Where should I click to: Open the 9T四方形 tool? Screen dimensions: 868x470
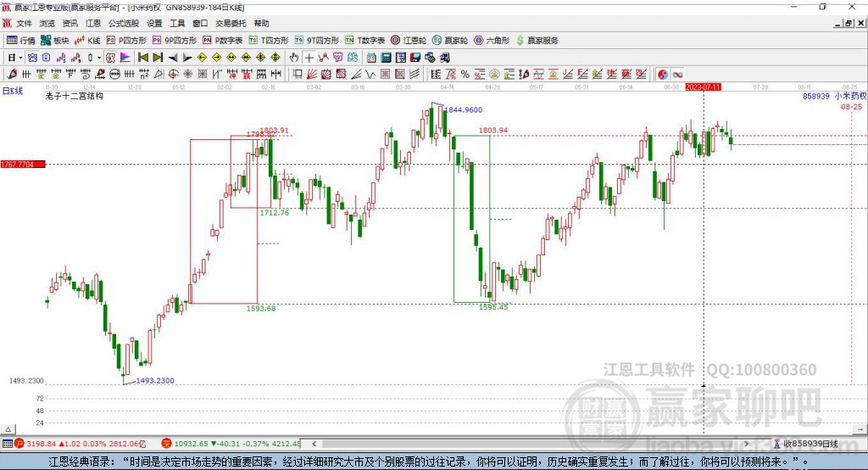click(x=317, y=41)
